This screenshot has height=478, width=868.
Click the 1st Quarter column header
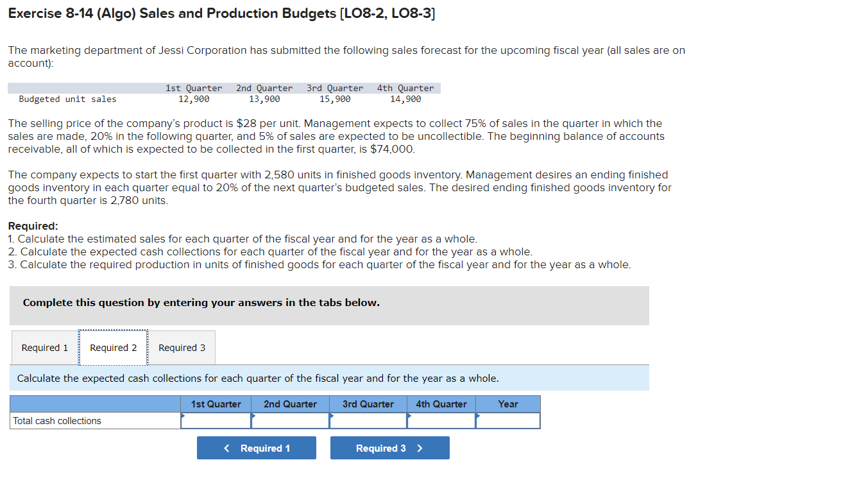[216, 404]
